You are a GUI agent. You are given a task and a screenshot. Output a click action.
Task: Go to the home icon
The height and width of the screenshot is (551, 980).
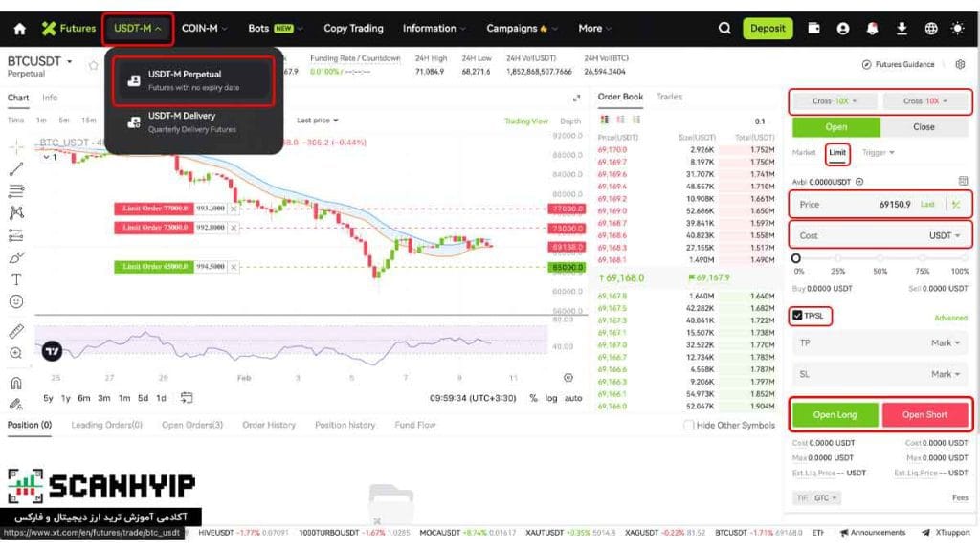pos(19,29)
